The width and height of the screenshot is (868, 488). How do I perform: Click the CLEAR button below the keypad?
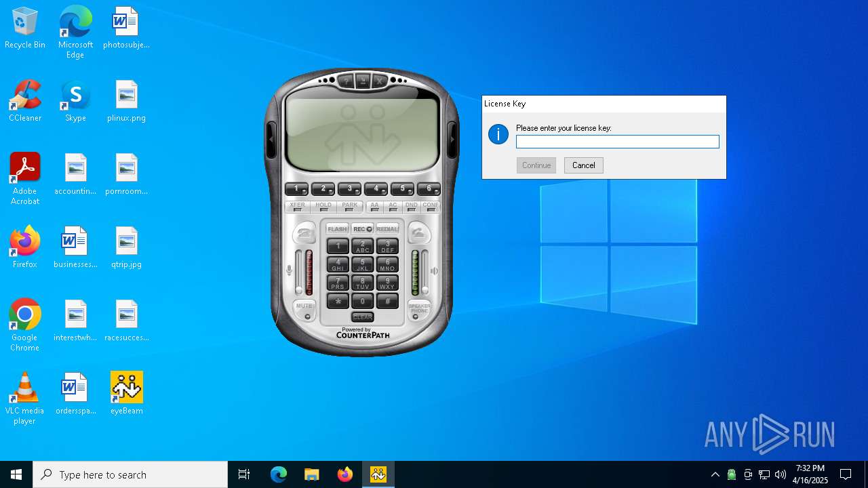pos(363,317)
